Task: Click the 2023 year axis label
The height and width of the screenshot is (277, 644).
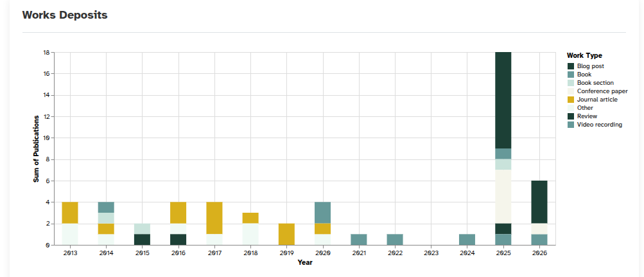Action: 431,254
